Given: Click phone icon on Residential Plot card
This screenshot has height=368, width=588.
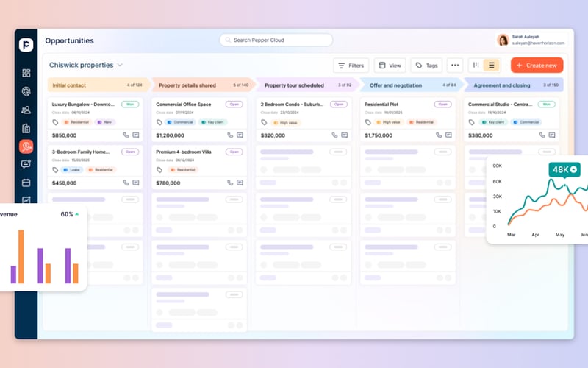Looking at the screenshot, I should pyautogui.click(x=438, y=135).
